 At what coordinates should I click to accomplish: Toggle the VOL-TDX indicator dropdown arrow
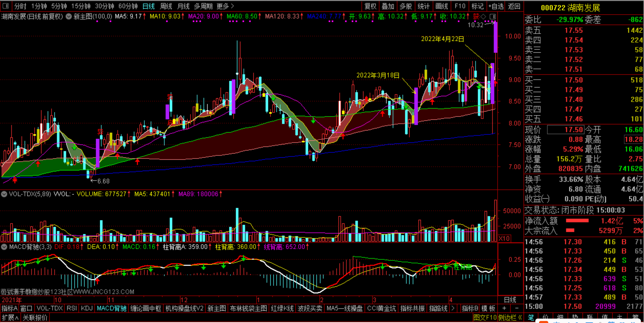(4, 194)
